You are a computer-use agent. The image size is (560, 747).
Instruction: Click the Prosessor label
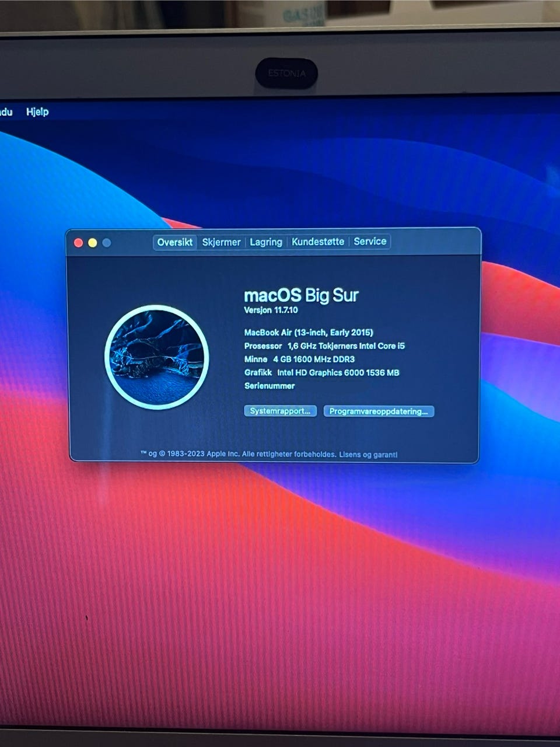[x=263, y=346]
